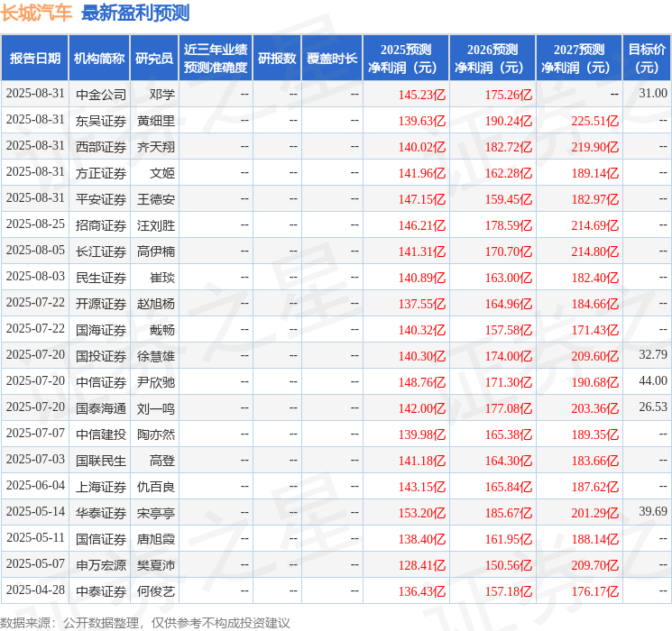Select the 中信证券 institution cell
This screenshot has width=672, height=631.
101,382
